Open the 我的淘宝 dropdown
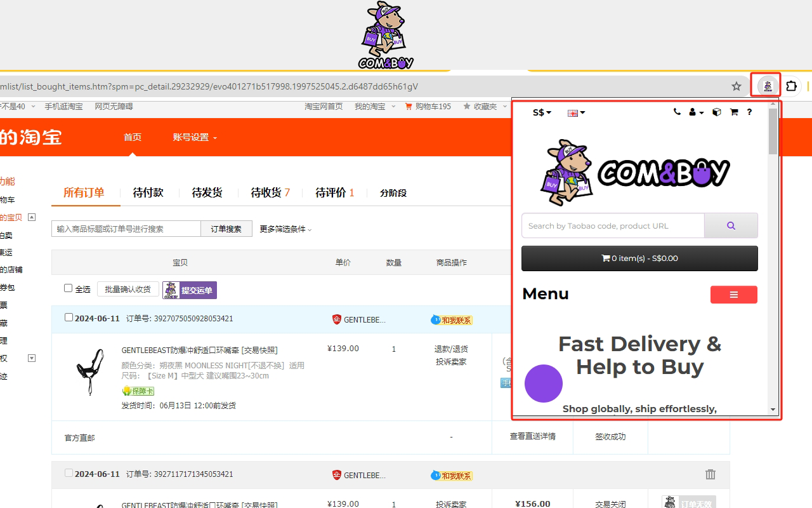This screenshot has width=812, height=508. click(374, 107)
